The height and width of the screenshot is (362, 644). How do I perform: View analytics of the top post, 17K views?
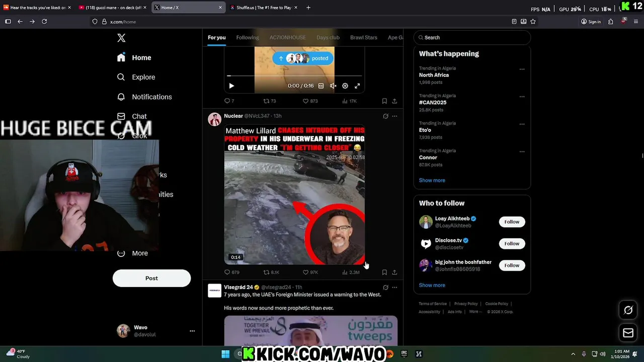[349, 101]
